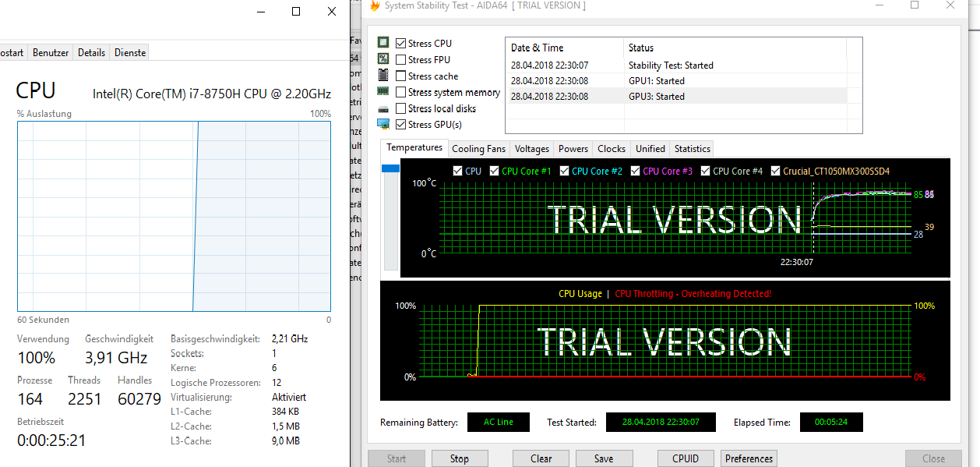
Task: Open CPUID panel button
Action: pyautogui.click(x=686, y=458)
